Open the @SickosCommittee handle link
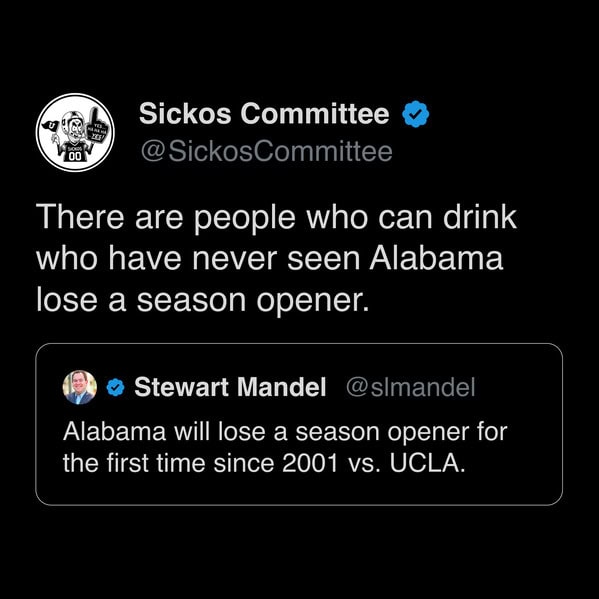The image size is (599, 599). coord(267,152)
